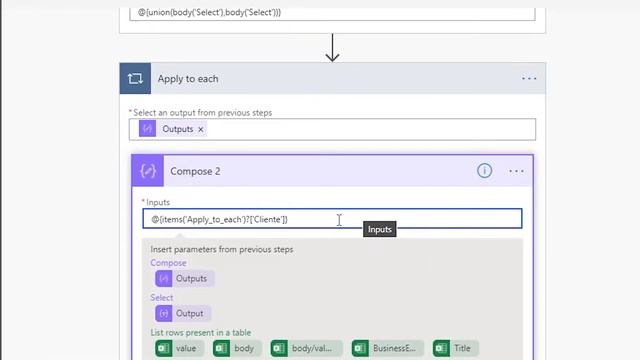The width and height of the screenshot is (640, 360).
Task: Insert the BusinessE... dynamic token
Action: point(388,349)
